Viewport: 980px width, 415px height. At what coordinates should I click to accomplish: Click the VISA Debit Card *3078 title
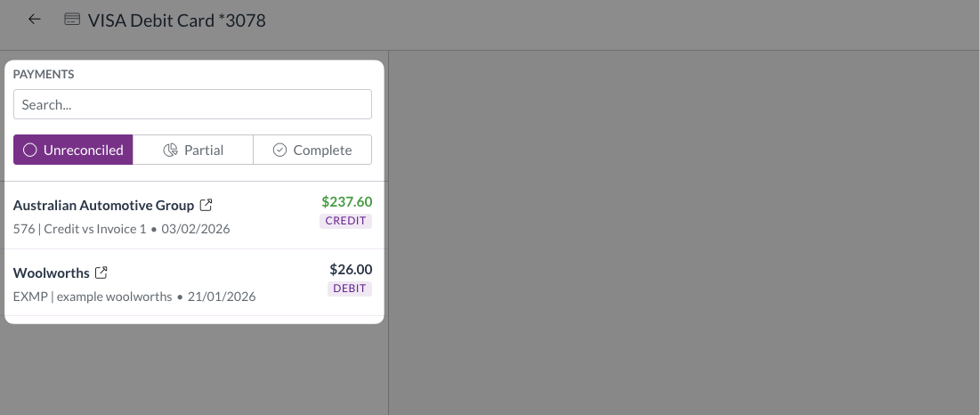coord(176,20)
